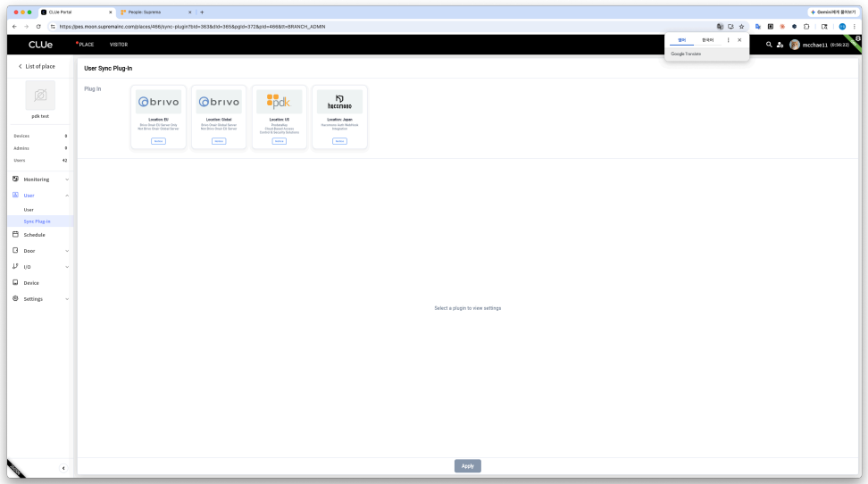Select the Brivo Location: Global plugin logo
868x484 pixels.
click(x=219, y=102)
